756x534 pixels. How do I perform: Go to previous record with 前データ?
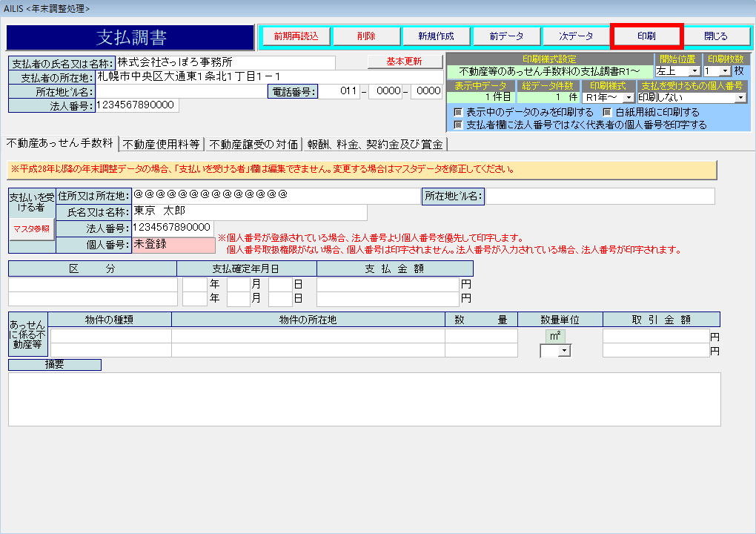click(x=506, y=36)
